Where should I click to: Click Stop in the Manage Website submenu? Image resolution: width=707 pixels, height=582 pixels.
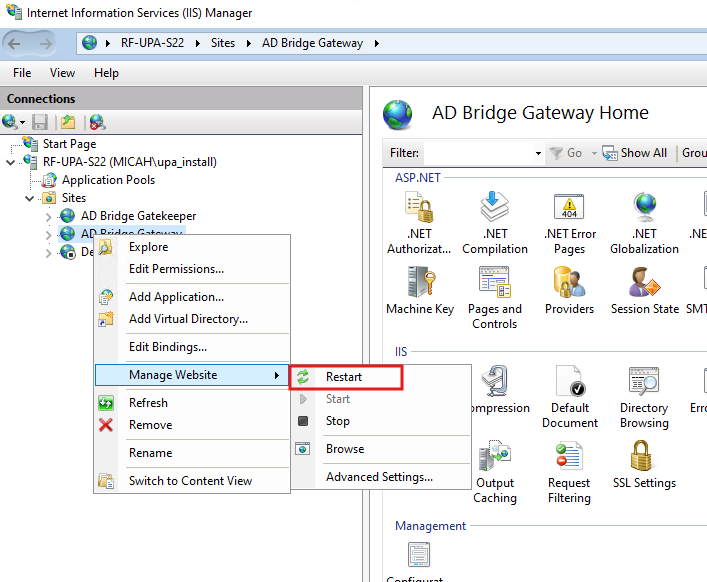(337, 421)
